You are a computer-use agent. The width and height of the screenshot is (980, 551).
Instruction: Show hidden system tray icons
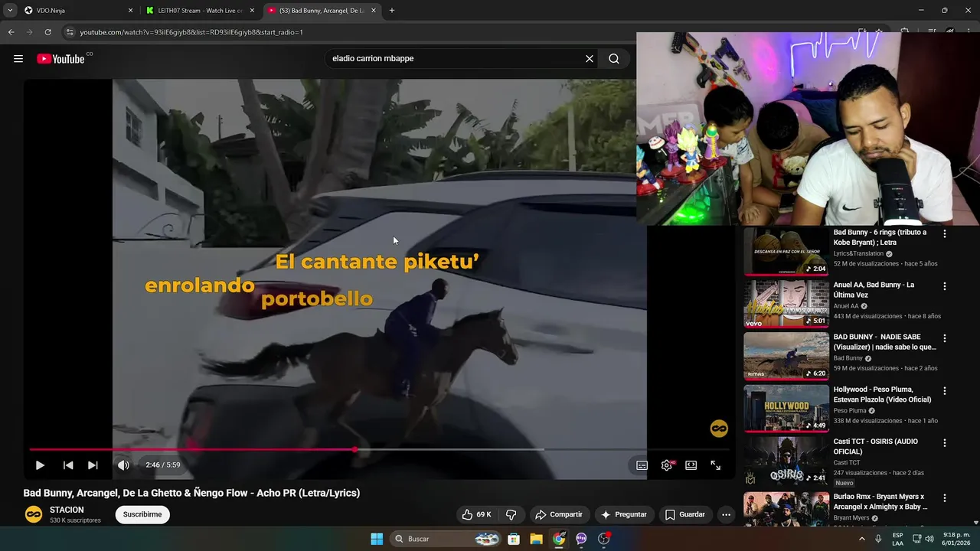coord(861,539)
